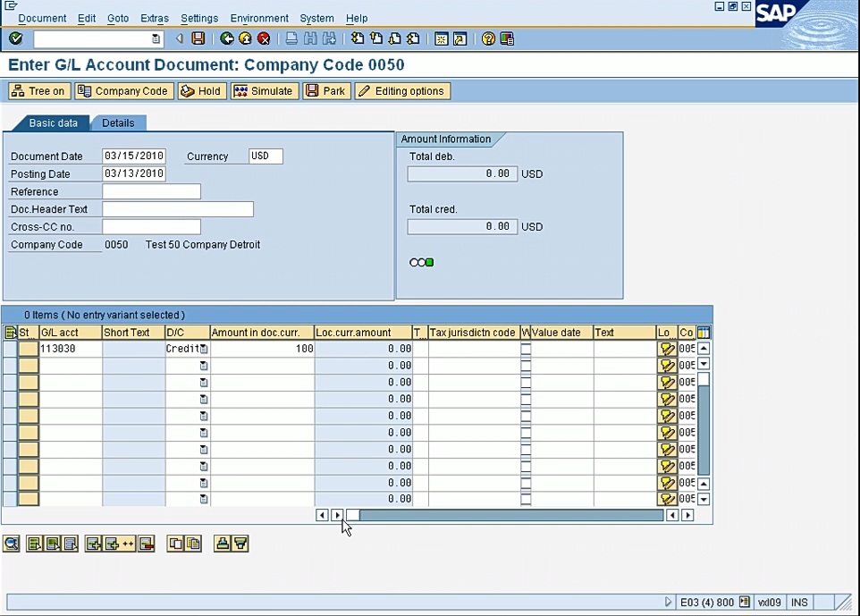Click into the Reference input field
Image resolution: width=860 pixels, height=616 pixels.
click(x=151, y=191)
